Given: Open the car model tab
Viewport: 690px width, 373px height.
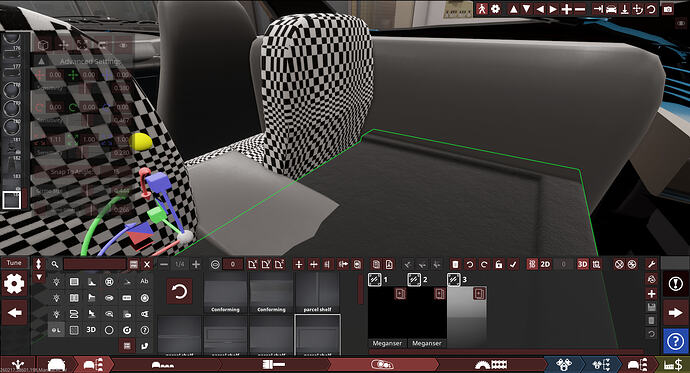Looking at the screenshot, I should pyautogui.click(x=56, y=365).
